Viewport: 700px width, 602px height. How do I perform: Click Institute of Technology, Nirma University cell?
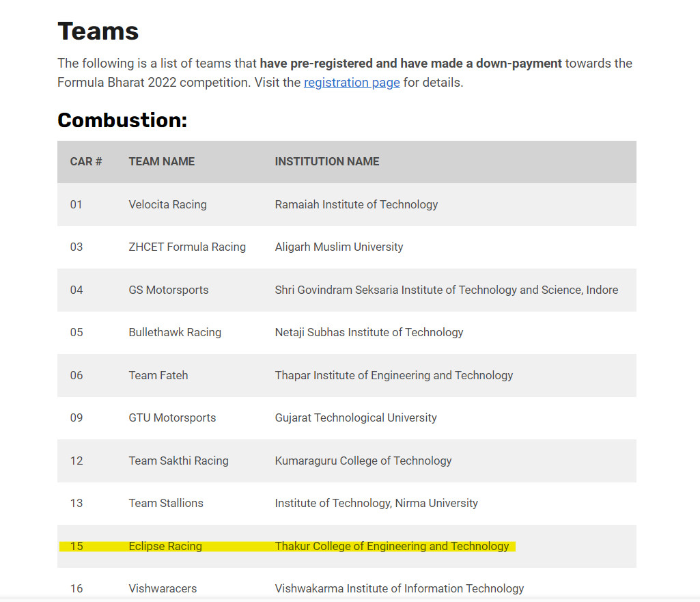376,503
